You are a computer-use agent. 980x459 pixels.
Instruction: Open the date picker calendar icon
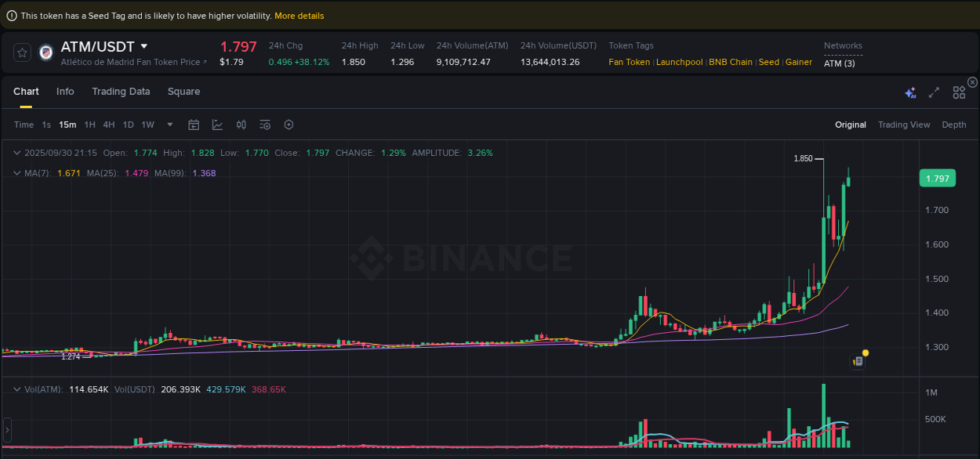[x=194, y=125]
